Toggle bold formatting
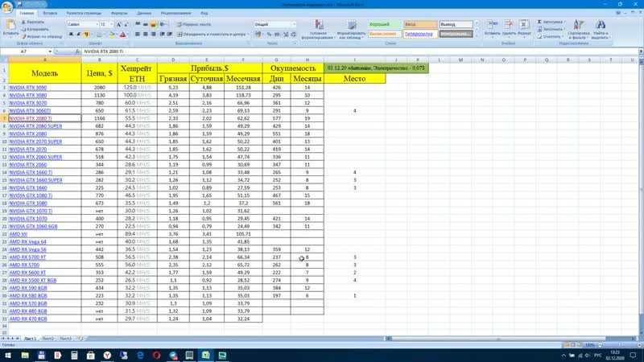644x362 pixels. point(71,35)
